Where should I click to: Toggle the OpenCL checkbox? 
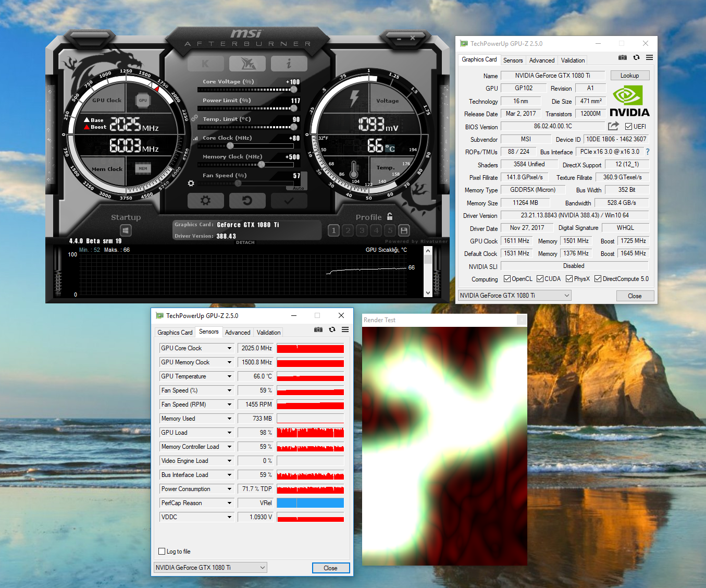tap(507, 279)
